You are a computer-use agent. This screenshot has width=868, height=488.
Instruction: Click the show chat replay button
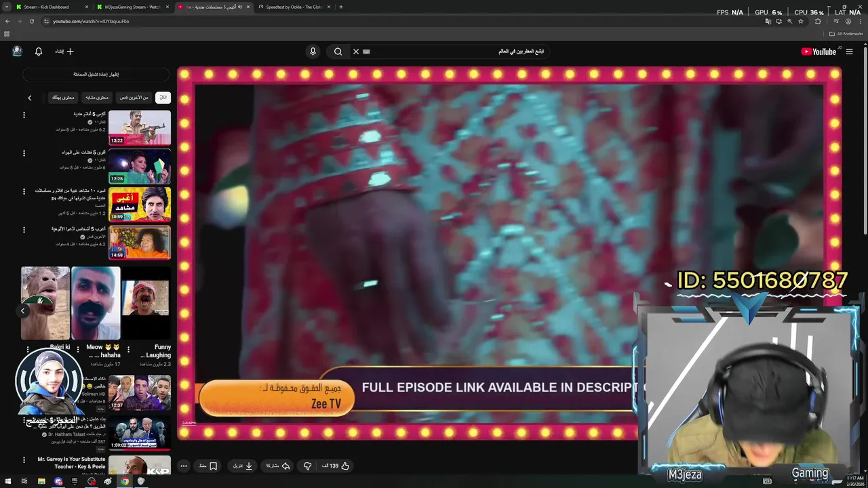96,74
